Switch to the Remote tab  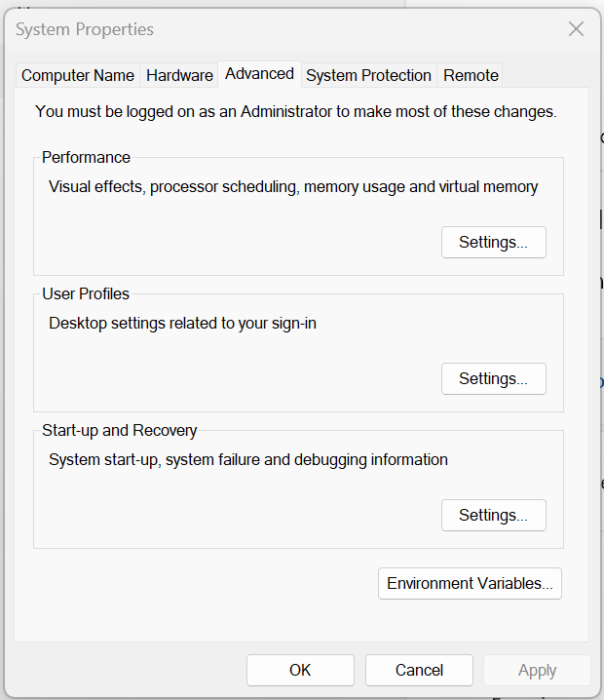point(471,75)
